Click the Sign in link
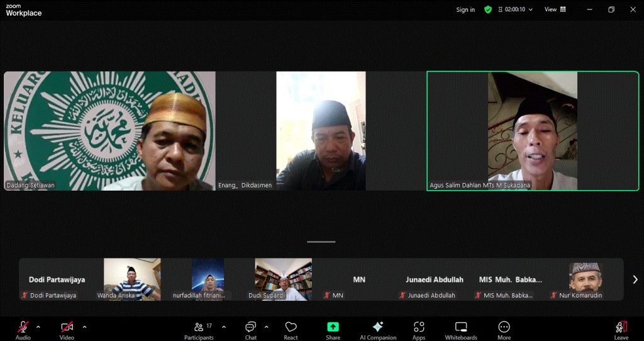This screenshot has width=644, height=341. coord(465,9)
